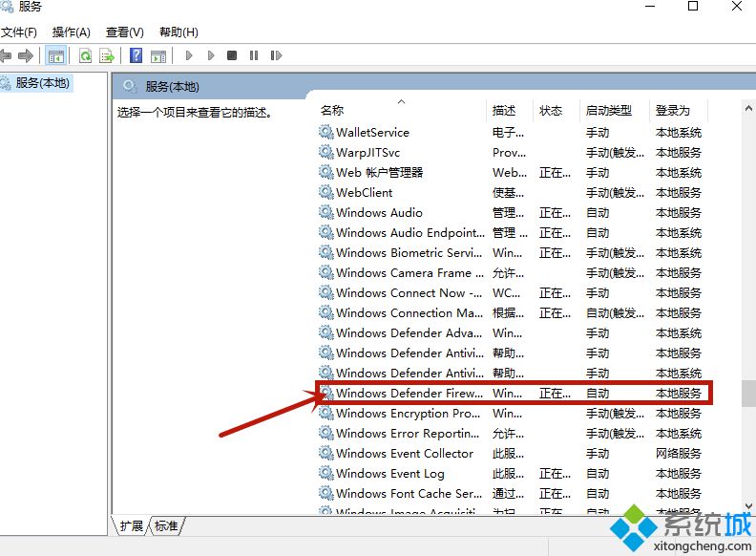Sort by the 启动类型 column header
Image resolution: width=756 pixels, height=556 pixels.
(608, 111)
